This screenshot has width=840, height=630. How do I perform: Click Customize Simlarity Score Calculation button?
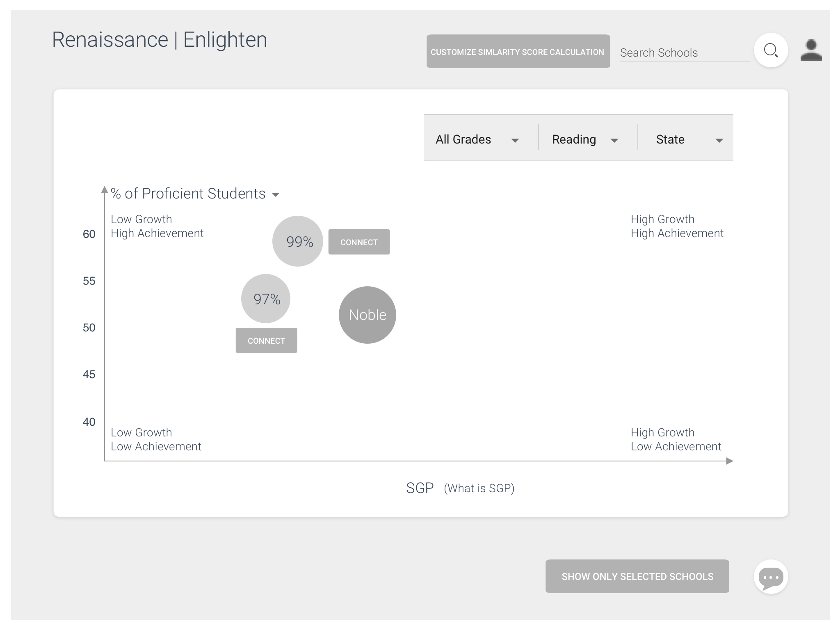click(x=518, y=52)
